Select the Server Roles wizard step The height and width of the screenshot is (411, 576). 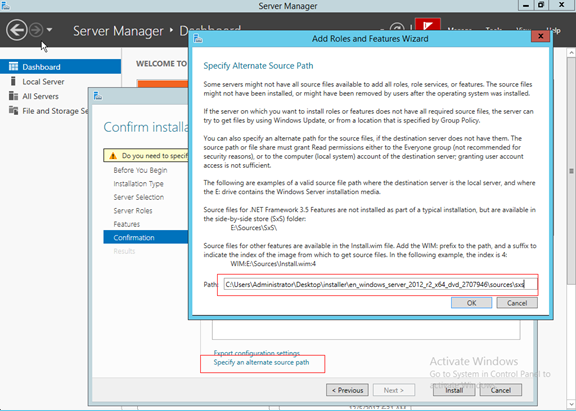point(133,211)
